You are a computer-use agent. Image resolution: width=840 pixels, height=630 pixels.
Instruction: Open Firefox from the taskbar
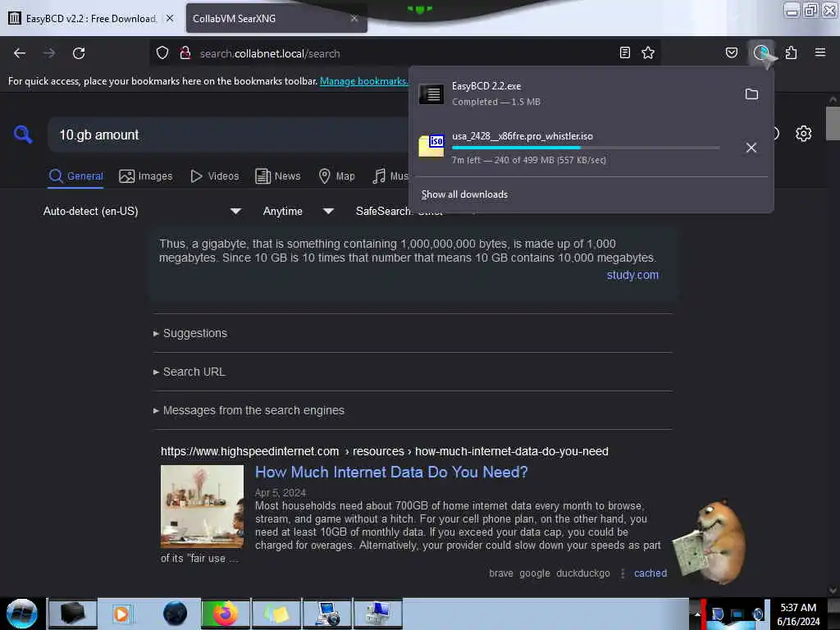click(226, 614)
